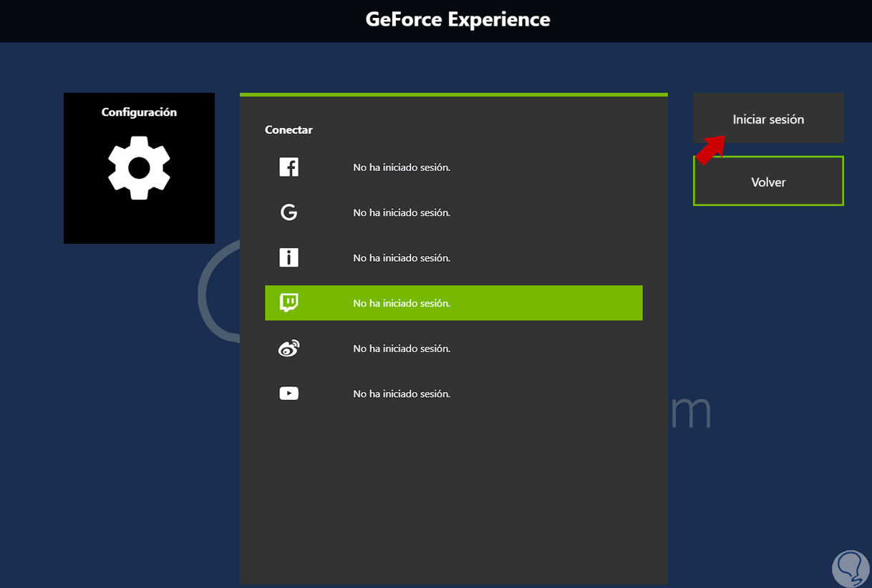Click YouTube's 'No ha iniciado sesión.' text

(402, 393)
